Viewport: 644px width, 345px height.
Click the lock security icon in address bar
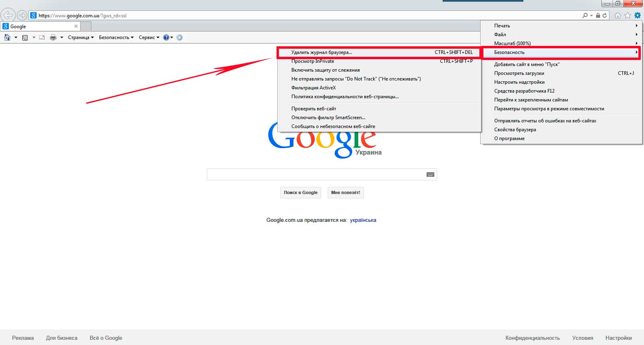(x=598, y=15)
